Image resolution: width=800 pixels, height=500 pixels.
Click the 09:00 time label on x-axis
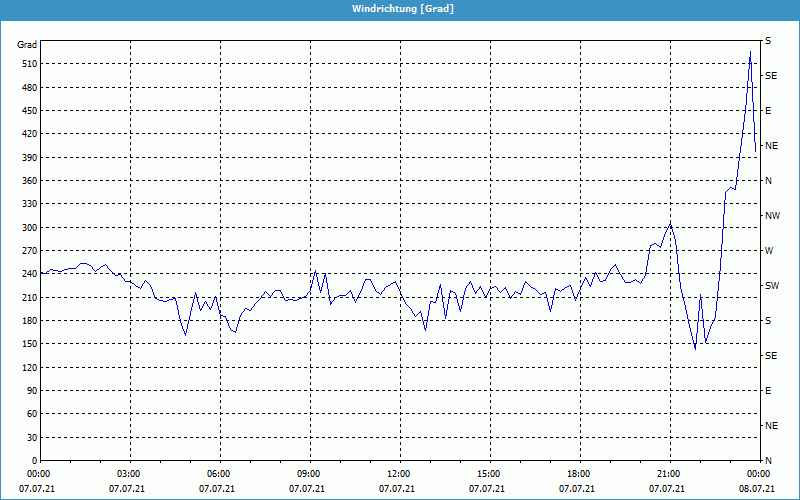click(x=309, y=474)
